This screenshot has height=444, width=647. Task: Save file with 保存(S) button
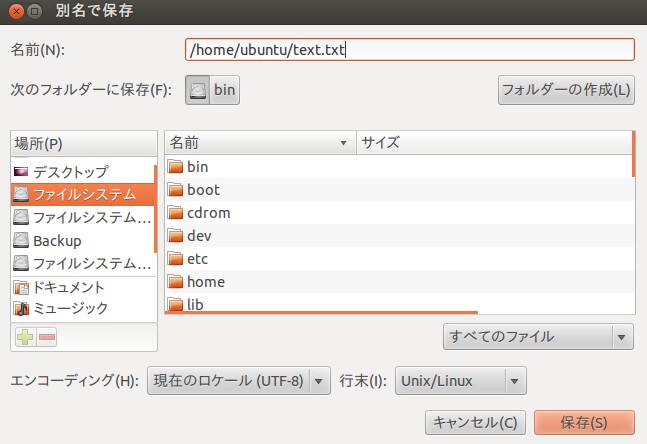584,423
